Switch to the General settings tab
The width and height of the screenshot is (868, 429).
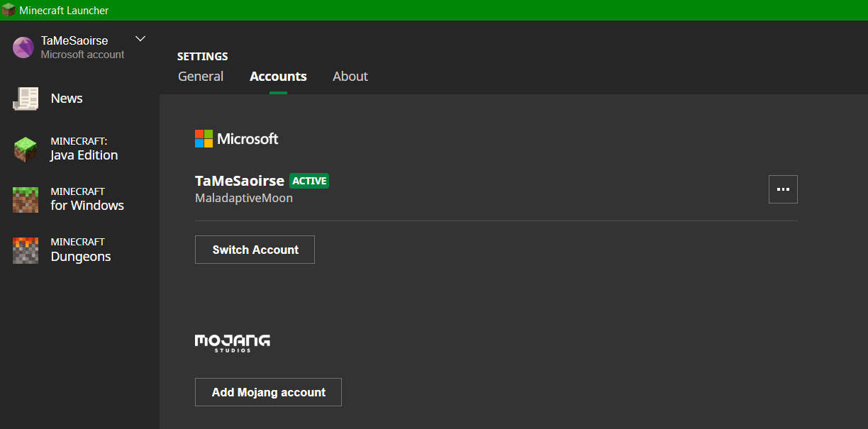[x=201, y=77]
